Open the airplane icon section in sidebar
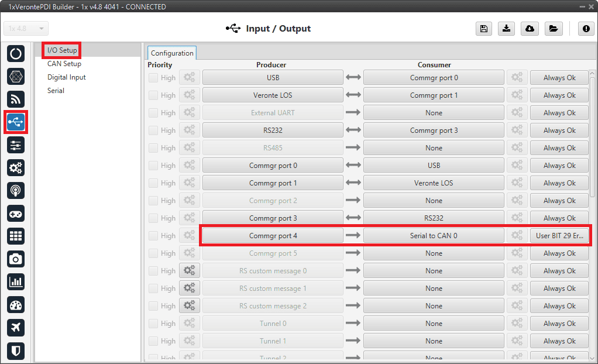 [x=16, y=328]
